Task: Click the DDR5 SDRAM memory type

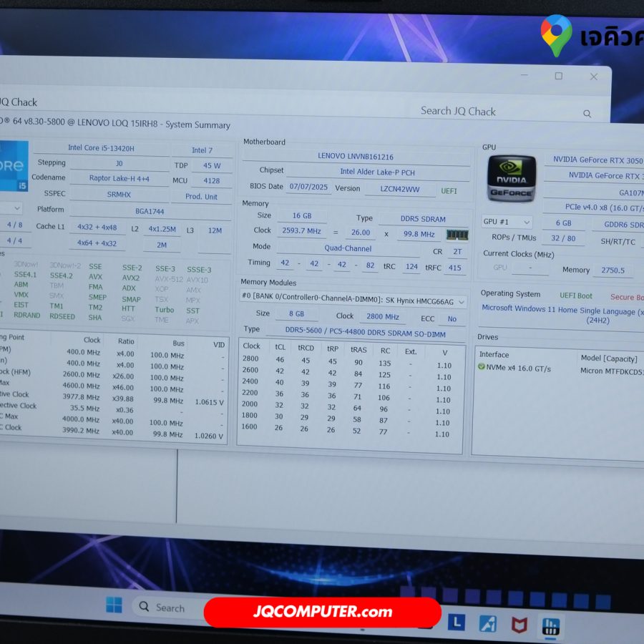Action: pos(423,220)
